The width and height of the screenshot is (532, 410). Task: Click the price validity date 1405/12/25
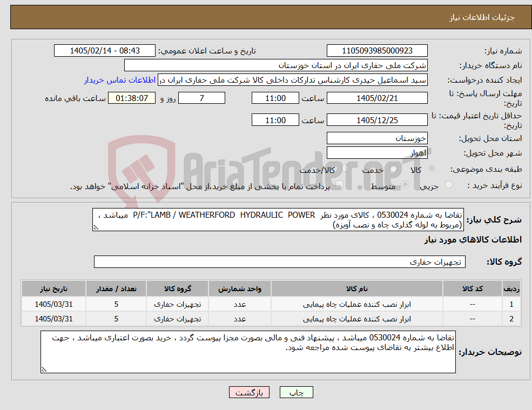pyautogui.click(x=377, y=120)
